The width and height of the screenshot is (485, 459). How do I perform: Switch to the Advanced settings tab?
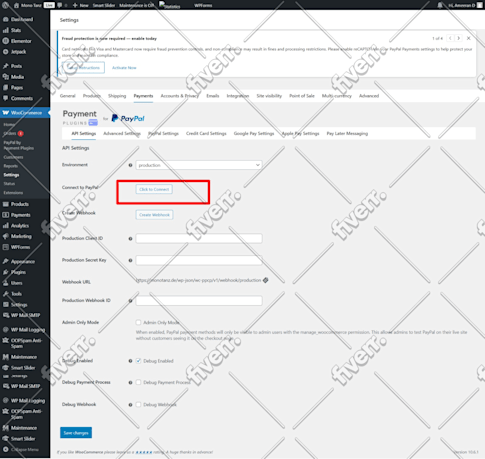[x=369, y=96]
